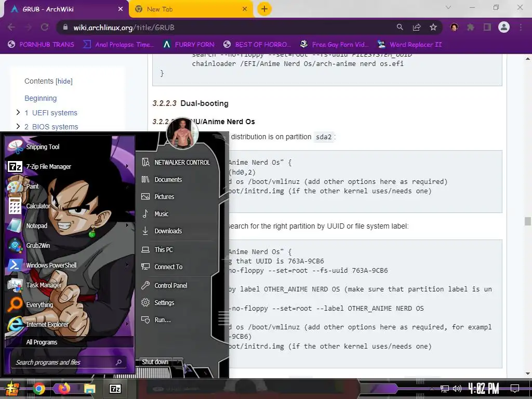The height and width of the screenshot is (399, 532).
Task: Open This PC from start menu
Action: coord(177,250)
